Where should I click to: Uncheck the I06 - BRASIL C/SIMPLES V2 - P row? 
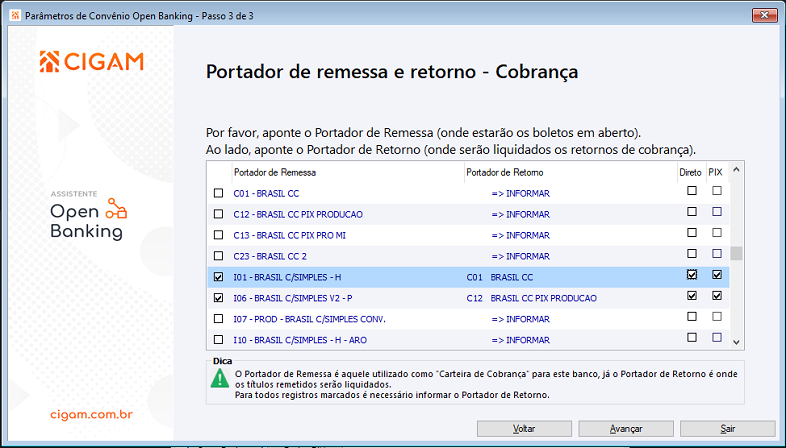(x=219, y=298)
